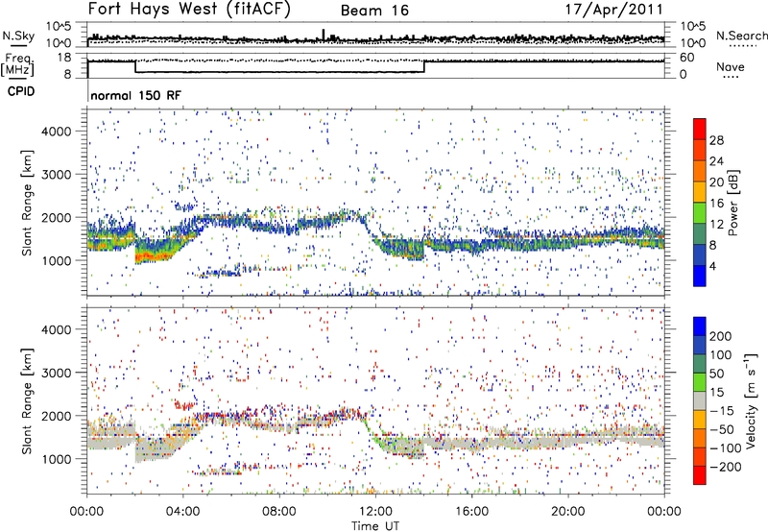This screenshot has height=532, width=768.
Task: Click the 'Slant Range [km]' label of the power panel
Action: point(28,204)
